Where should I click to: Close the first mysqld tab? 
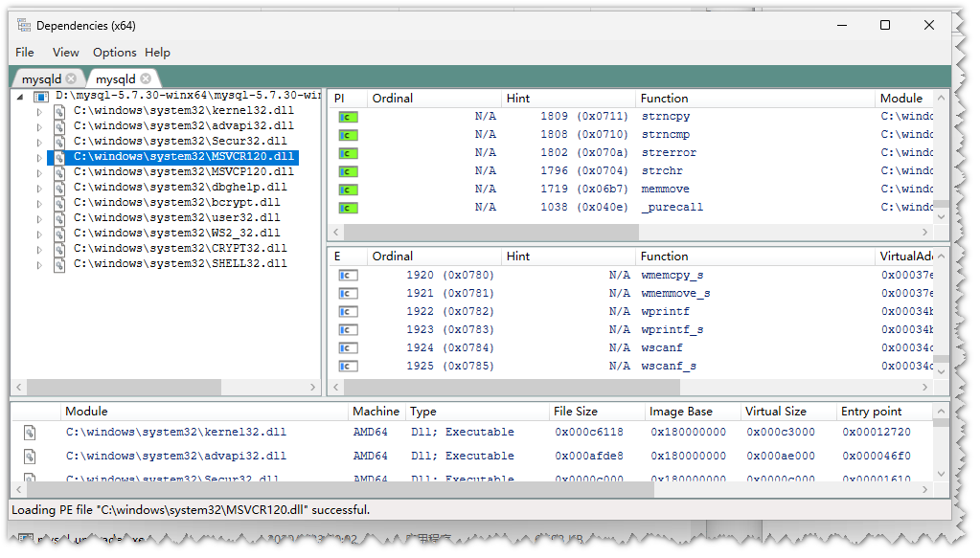(x=71, y=78)
